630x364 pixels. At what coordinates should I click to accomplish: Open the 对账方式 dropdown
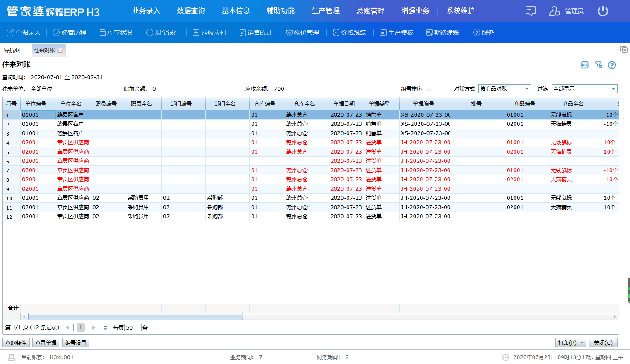504,89
